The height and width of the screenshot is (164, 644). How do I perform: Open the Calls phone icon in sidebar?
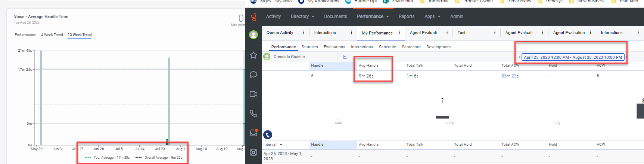click(x=253, y=113)
